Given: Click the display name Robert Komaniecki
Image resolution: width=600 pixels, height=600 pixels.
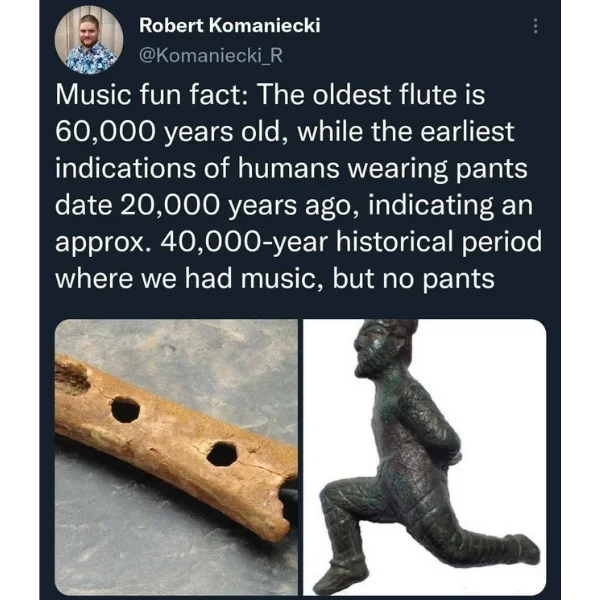Looking at the screenshot, I should pyautogui.click(x=230, y=26).
